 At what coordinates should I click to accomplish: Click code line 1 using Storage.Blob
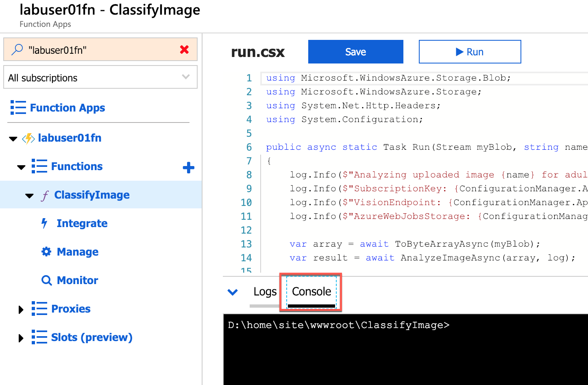388,78
